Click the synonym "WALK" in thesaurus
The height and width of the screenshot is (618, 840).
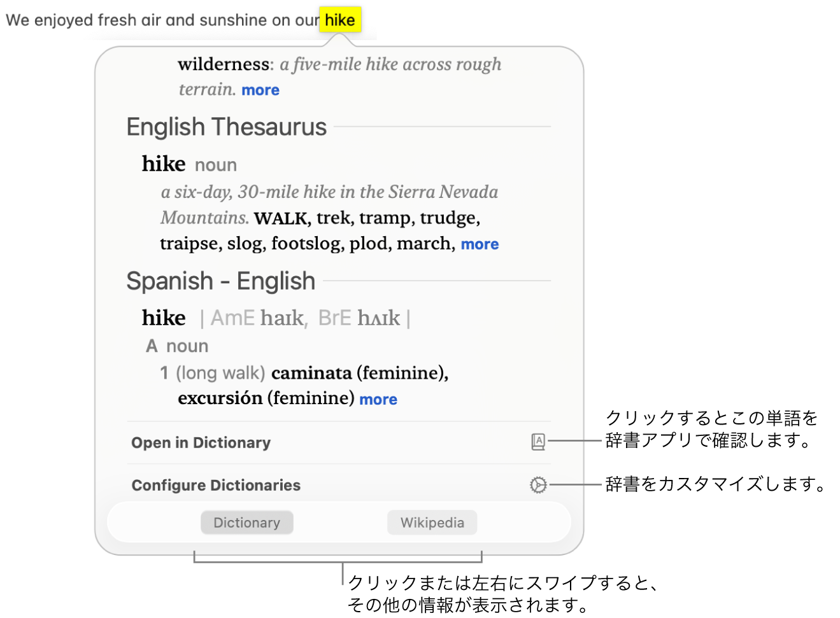coord(280,218)
